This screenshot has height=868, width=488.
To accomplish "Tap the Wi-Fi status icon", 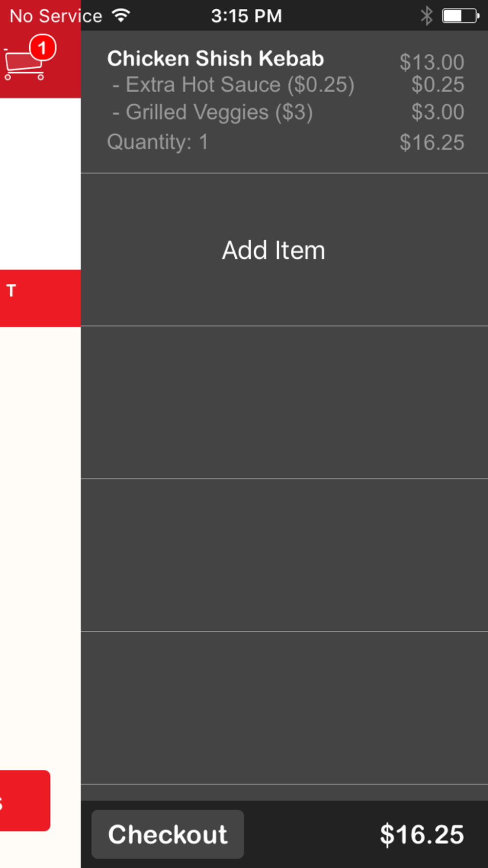I will [x=121, y=15].
